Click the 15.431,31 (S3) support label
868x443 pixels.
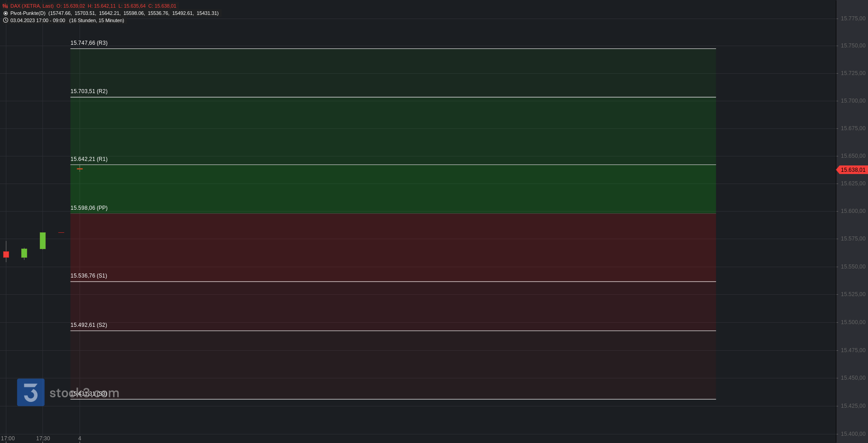[89, 394]
